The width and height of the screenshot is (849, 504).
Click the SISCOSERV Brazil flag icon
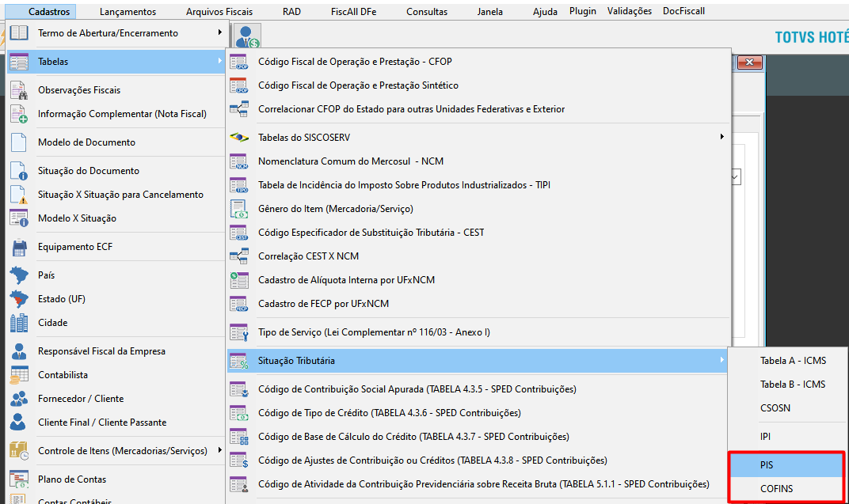(x=239, y=138)
